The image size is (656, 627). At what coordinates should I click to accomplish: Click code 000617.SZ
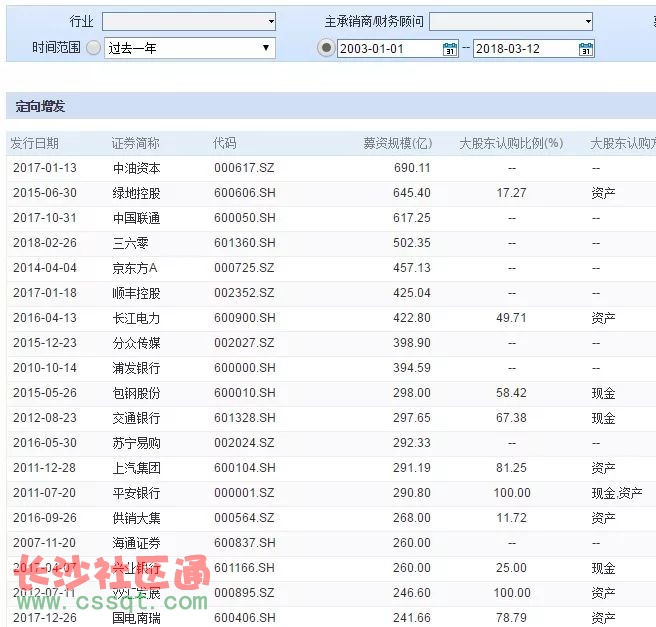pos(244,168)
